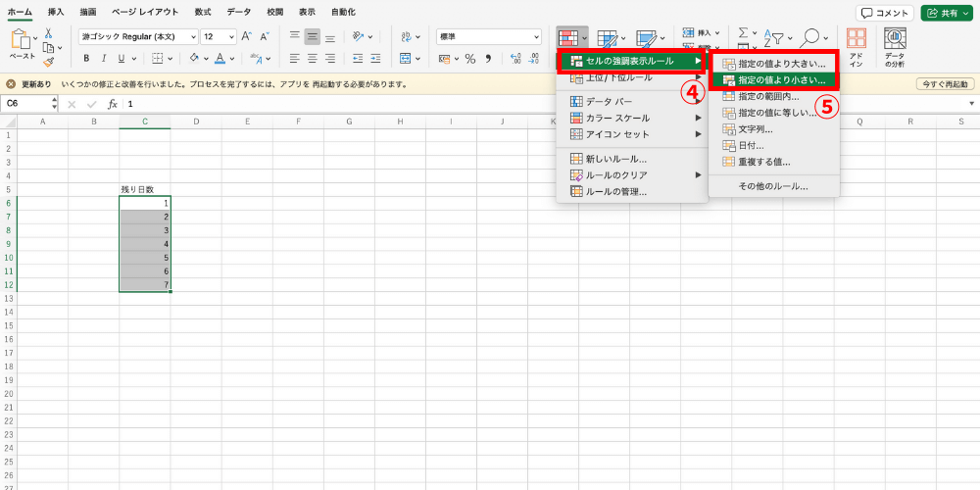The height and width of the screenshot is (490, 980).
Task: Click the Sort and Filter icon
Action: tap(772, 38)
